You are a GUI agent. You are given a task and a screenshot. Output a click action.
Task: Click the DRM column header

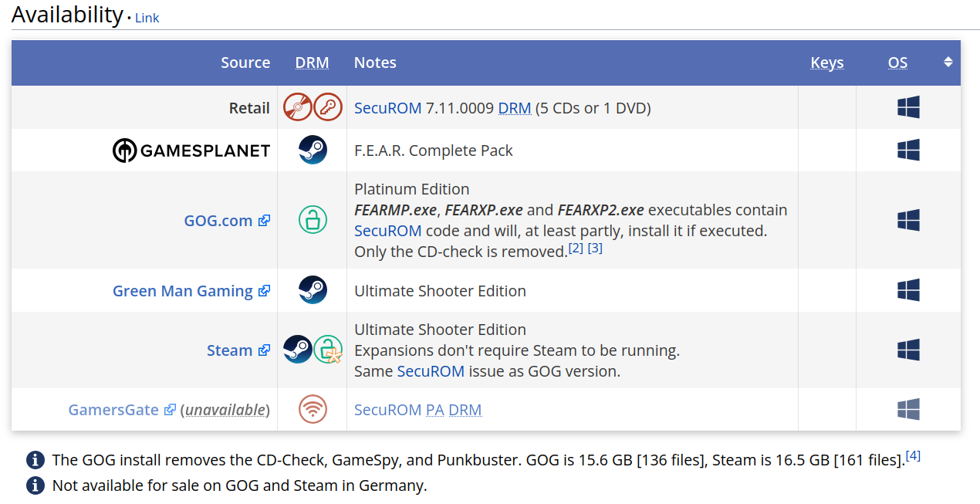coord(312,63)
